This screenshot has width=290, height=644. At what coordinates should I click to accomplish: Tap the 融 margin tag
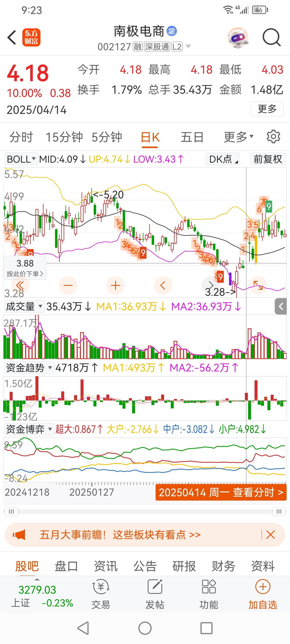pyautogui.click(x=138, y=47)
